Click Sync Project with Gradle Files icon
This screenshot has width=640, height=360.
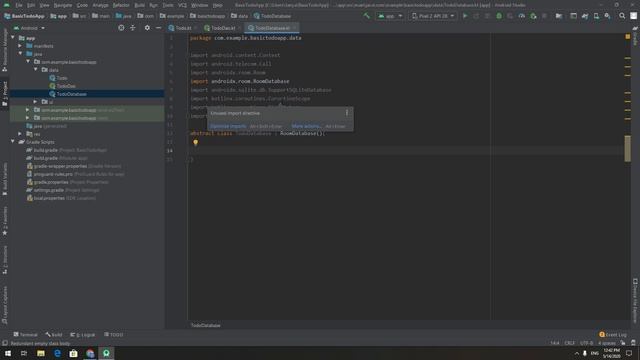(x=584, y=16)
